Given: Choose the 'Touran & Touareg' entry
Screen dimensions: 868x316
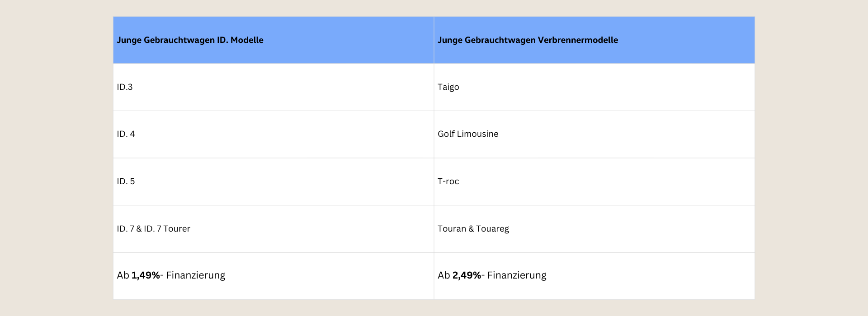Looking at the screenshot, I should tap(473, 229).
